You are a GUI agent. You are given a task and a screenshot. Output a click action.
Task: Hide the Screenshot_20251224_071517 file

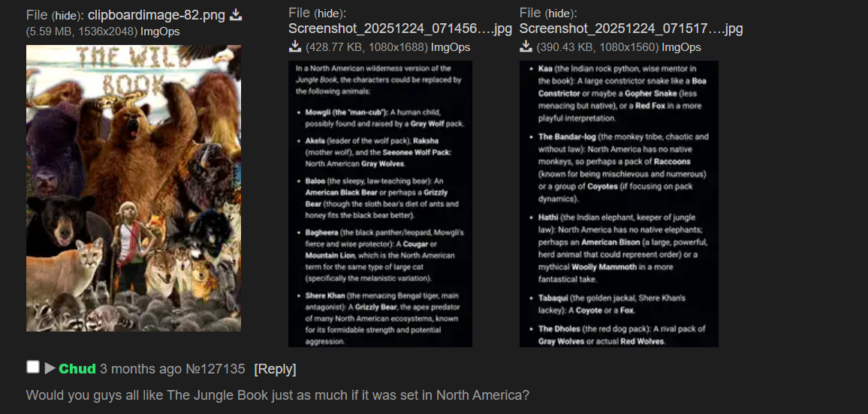[x=562, y=13]
